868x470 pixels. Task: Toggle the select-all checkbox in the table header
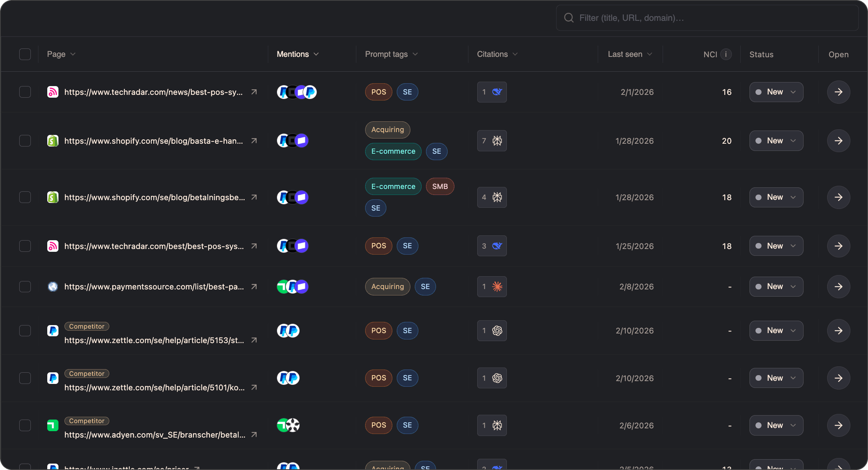[x=24, y=54]
